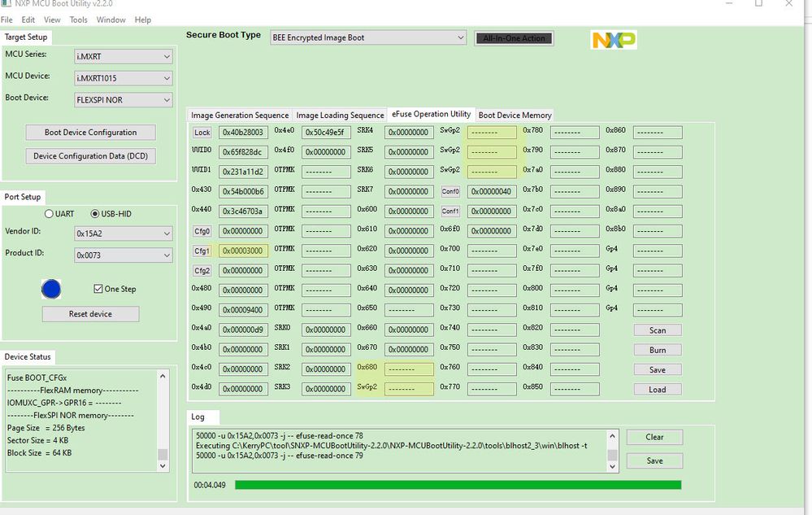
Task: Click the green progress bar
Action: 458,485
